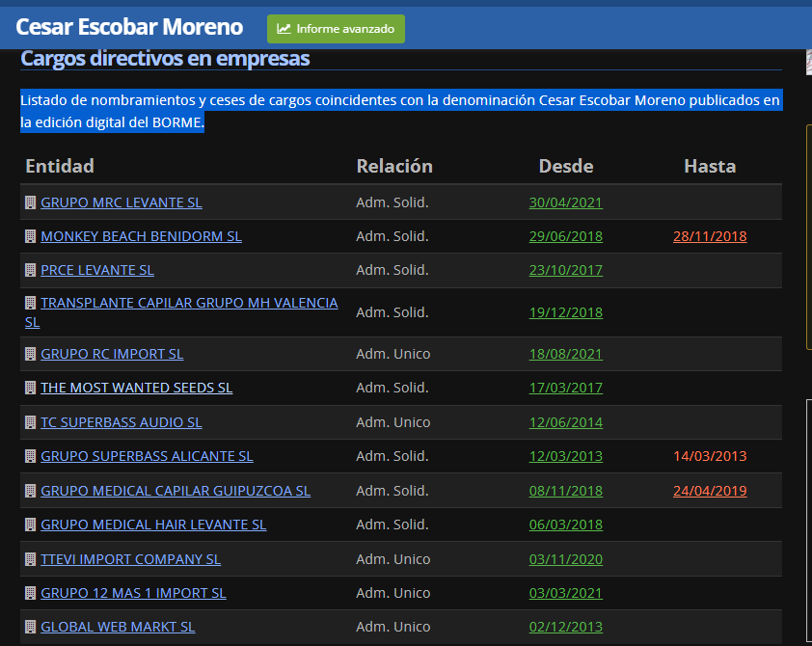Screen dimensions: 812x646
Task: Click Adm. Unico in GRUPO RC IMPORT row
Action: coord(393,354)
